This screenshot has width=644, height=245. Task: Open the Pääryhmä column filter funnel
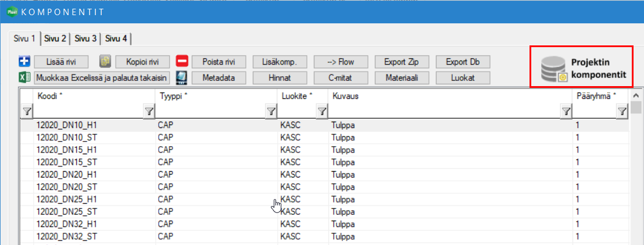(622, 111)
